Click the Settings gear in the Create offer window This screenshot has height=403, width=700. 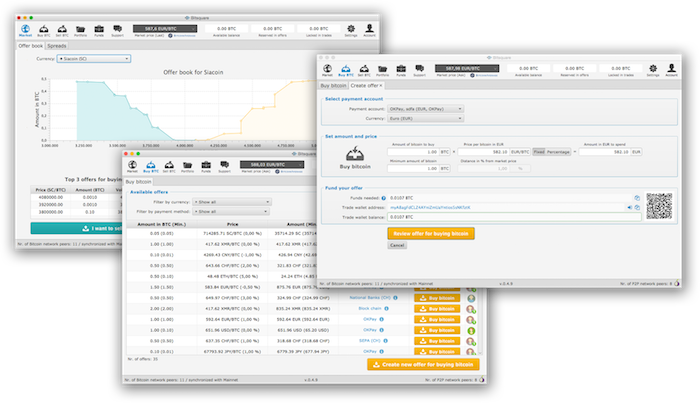[x=654, y=69]
